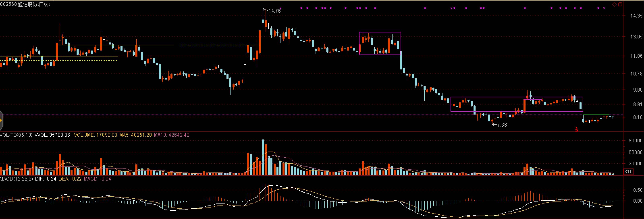Expand the side panel via orange arrow handle

1,121
